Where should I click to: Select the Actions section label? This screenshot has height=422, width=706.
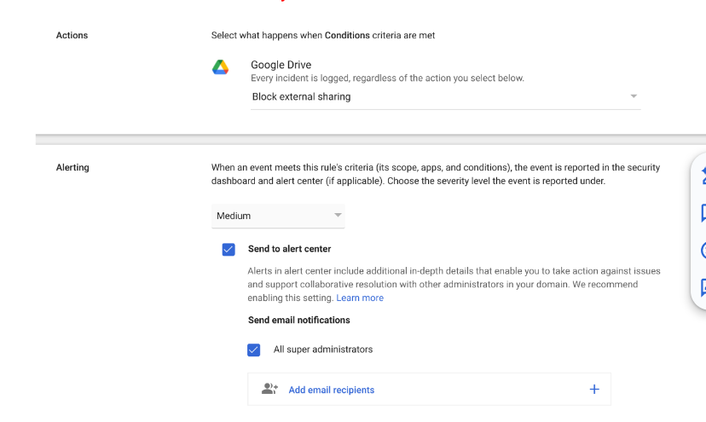click(72, 35)
